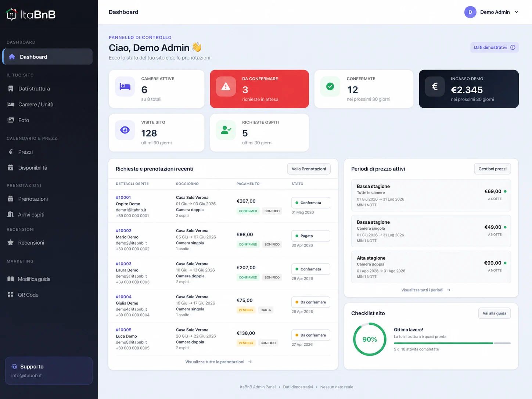
Task: Click the euro icon in Incasso demo card
Action: tap(435, 87)
